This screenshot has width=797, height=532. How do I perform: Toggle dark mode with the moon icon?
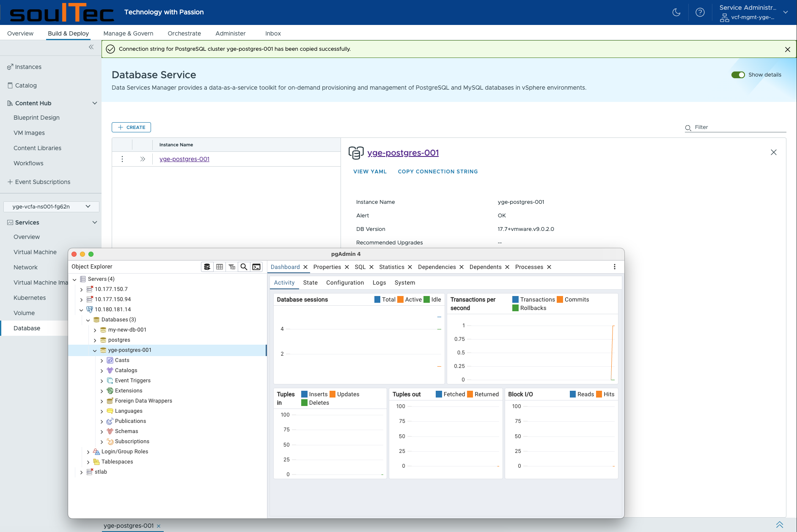pos(676,12)
